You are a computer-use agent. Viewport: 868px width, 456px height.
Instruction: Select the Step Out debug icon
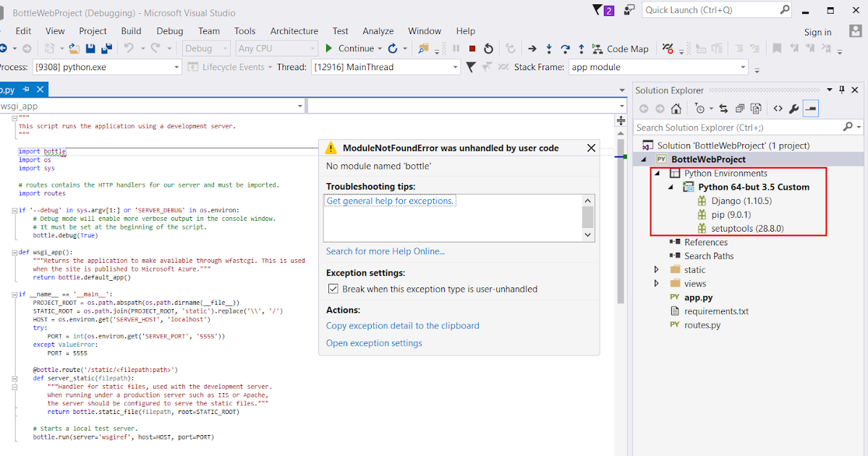click(582, 48)
